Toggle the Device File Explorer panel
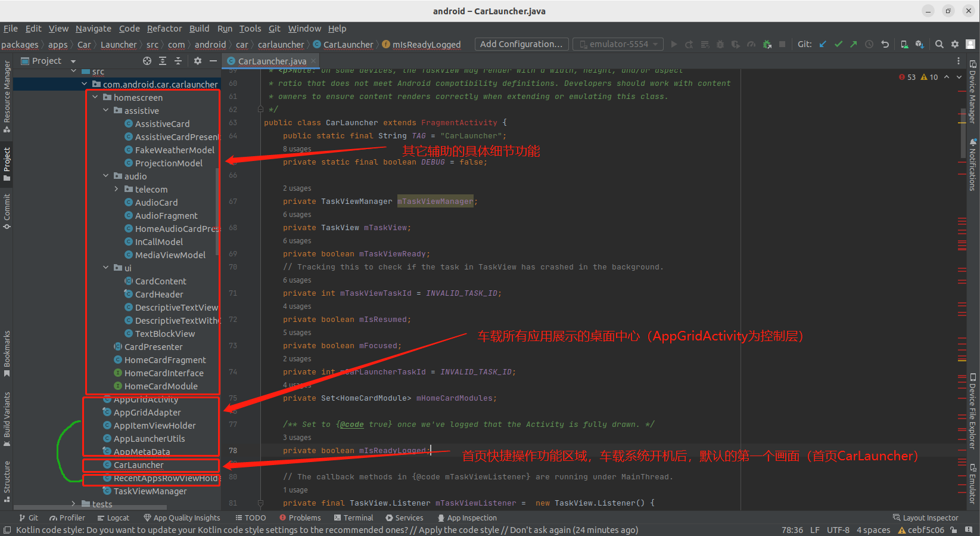 tap(973, 411)
